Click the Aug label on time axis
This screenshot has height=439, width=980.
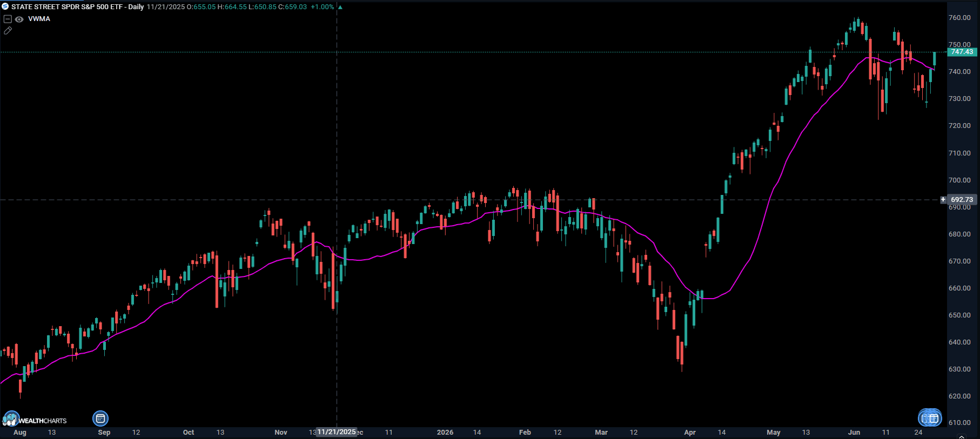[20, 433]
